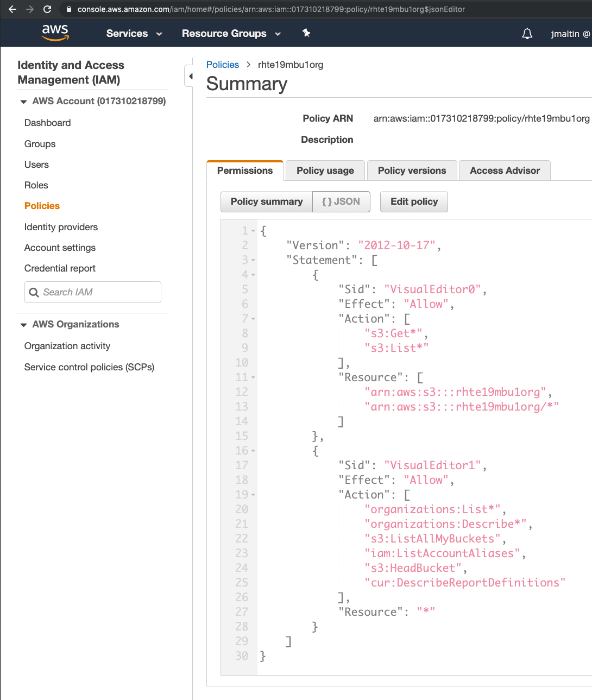Collapse the side navigation panel arrow
The width and height of the screenshot is (592, 700).
coord(190,77)
